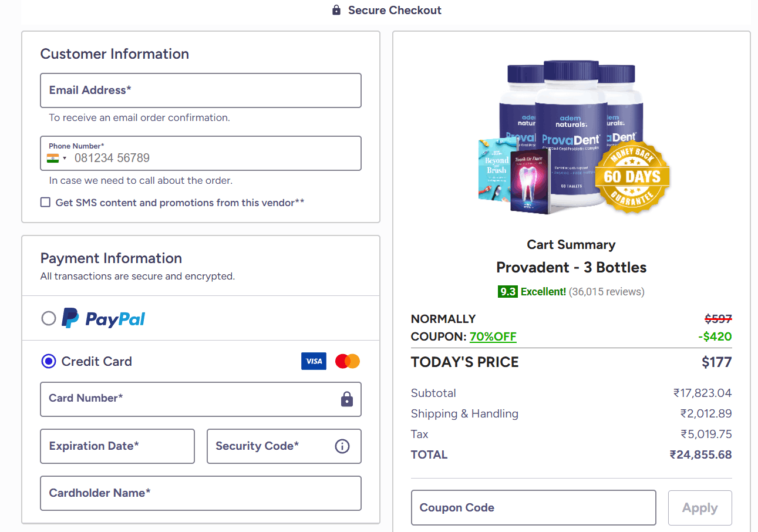Image resolution: width=758 pixels, height=532 pixels.
Task: Select the Credit Card radio button
Action: [49, 361]
